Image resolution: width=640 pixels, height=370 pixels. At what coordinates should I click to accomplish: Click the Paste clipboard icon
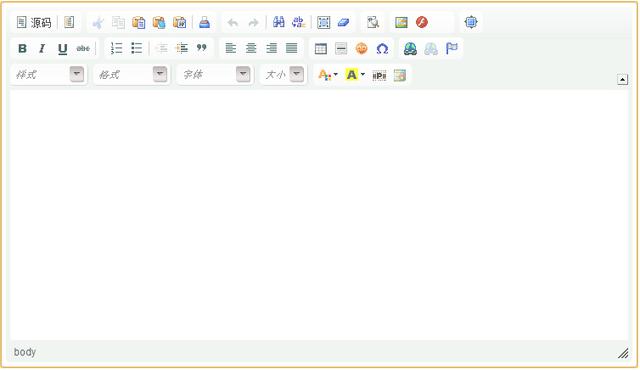139,22
